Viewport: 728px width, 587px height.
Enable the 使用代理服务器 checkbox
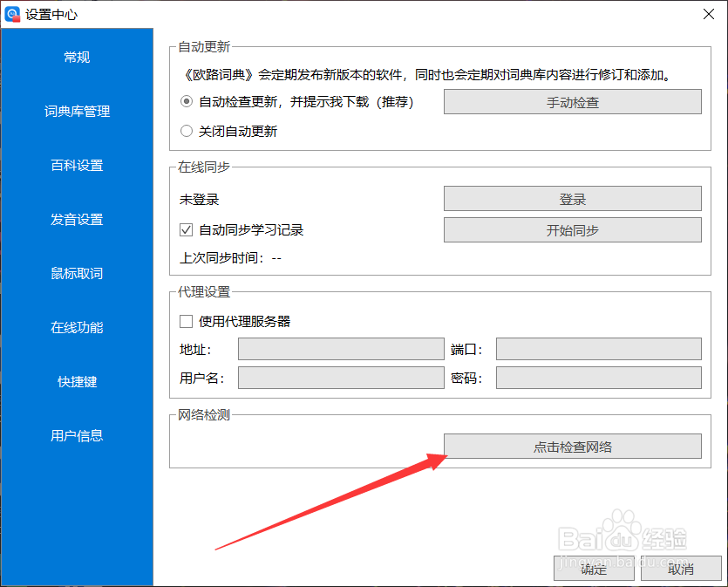[187, 321]
